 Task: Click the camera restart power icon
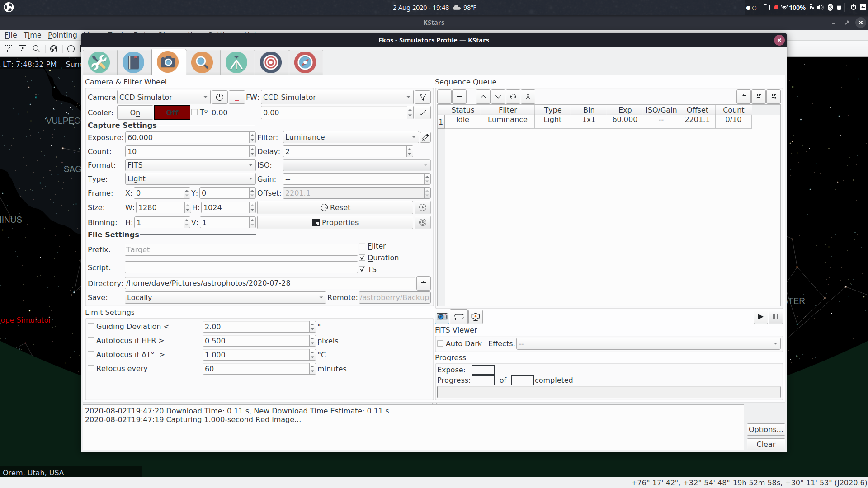[220, 97]
